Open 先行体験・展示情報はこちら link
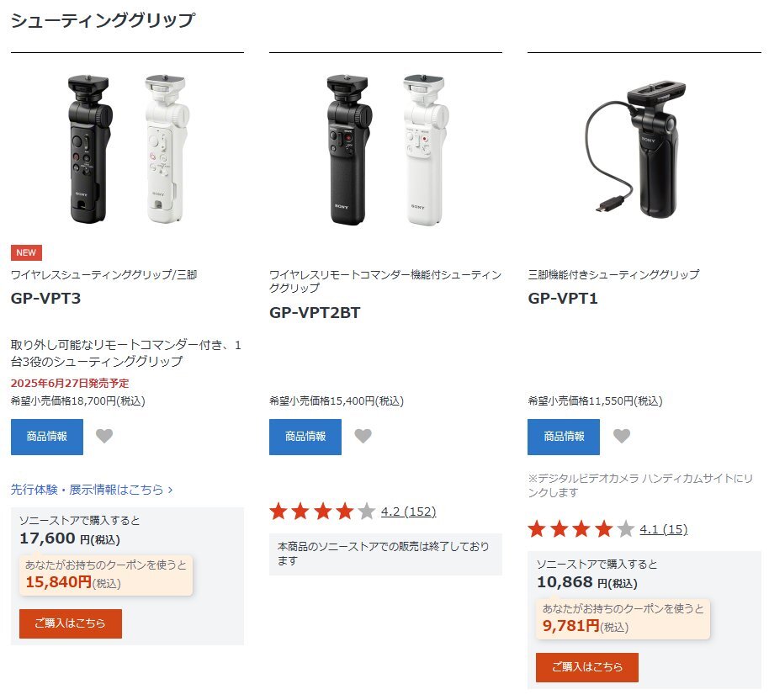 92,489
